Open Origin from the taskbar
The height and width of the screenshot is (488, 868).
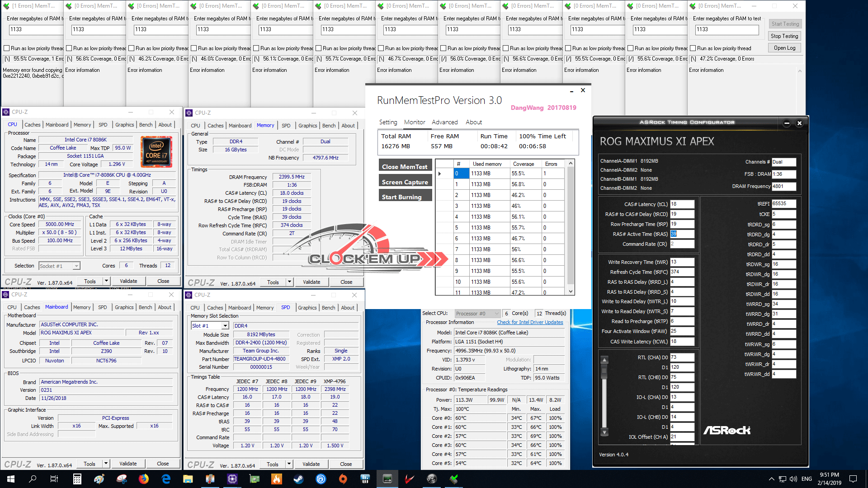point(343,479)
